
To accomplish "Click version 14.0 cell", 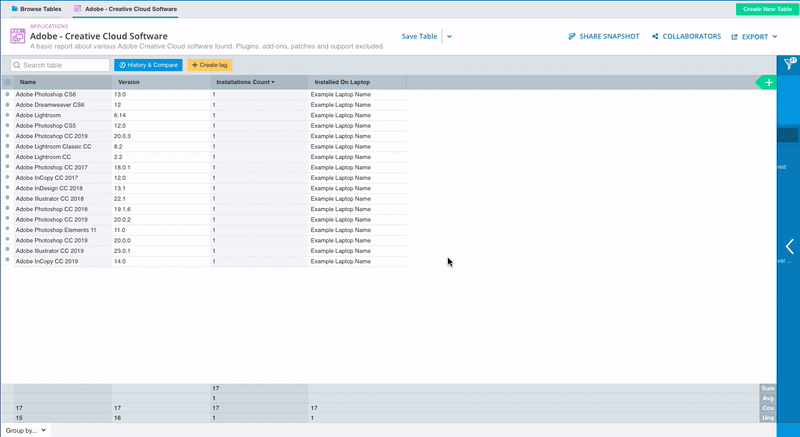I will (x=161, y=261).
